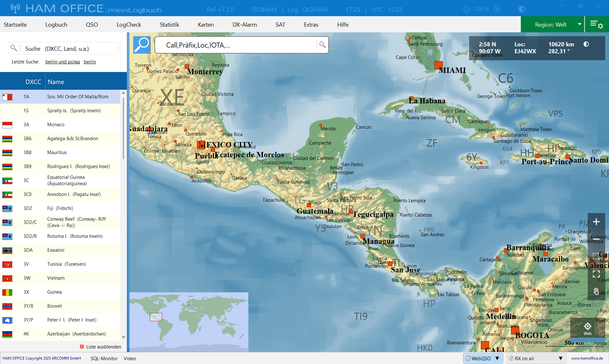Open the SAT menu
This screenshot has height=364, width=609.
tap(280, 24)
